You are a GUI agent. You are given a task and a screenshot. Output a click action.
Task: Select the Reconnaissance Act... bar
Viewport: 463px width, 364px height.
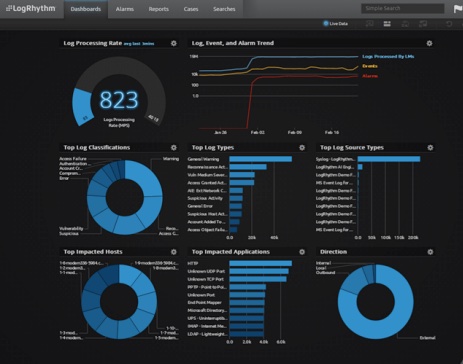[x=248, y=167]
